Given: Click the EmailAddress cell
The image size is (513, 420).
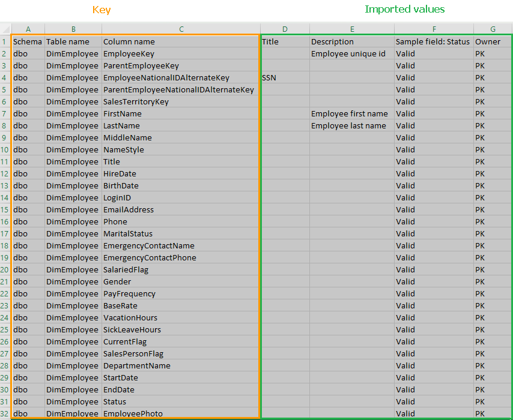Looking at the screenshot, I should (129, 210).
